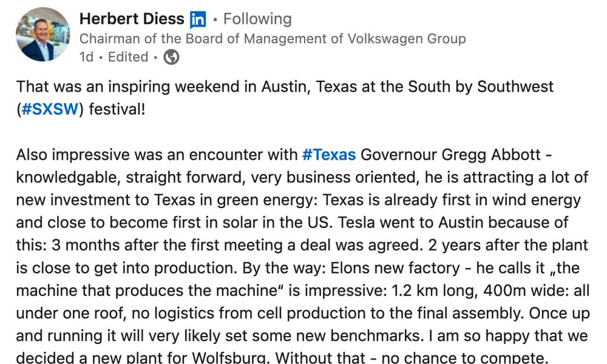Image resolution: width=607 pixels, height=364 pixels.
Task: Click the paragraph mentioning Governour Gregg Abbott
Action: [x=303, y=256]
